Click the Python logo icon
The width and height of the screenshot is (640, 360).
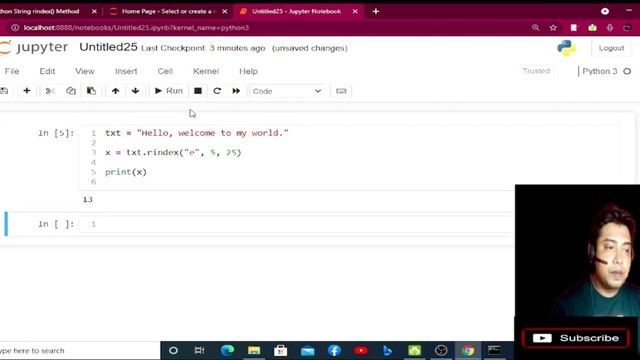567,48
